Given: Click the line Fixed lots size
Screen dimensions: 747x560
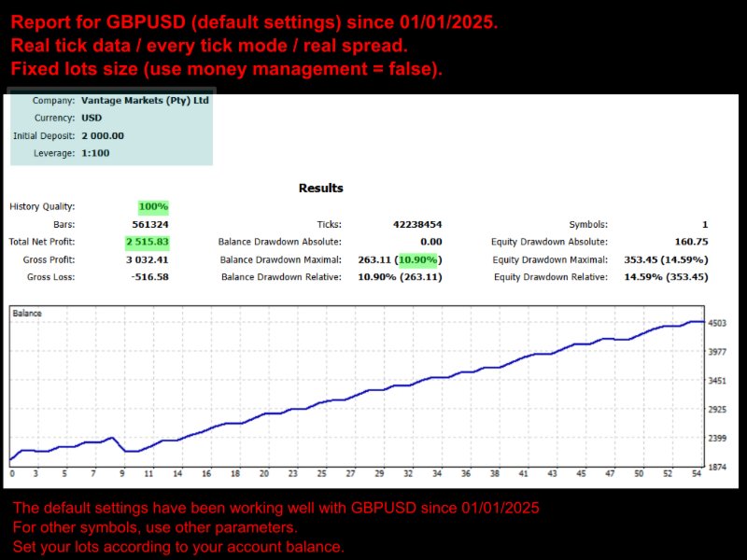Looking at the screenshot, I should coord(226,68).
